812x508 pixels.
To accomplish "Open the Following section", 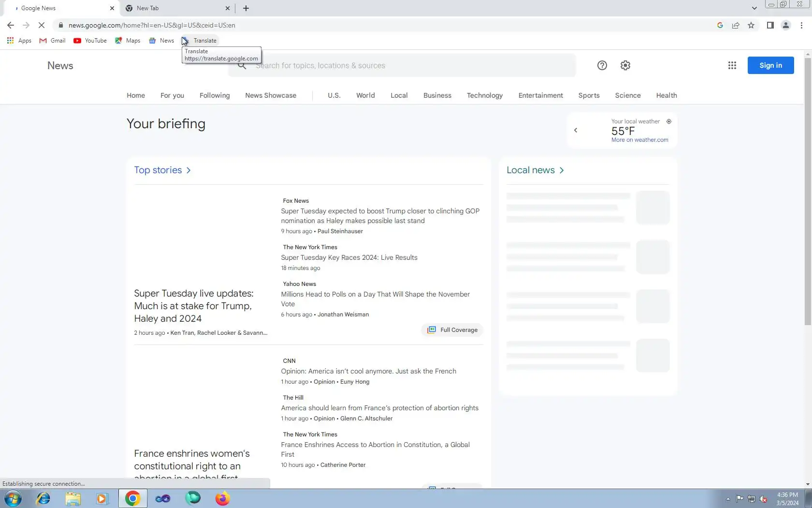I will 215,95.
